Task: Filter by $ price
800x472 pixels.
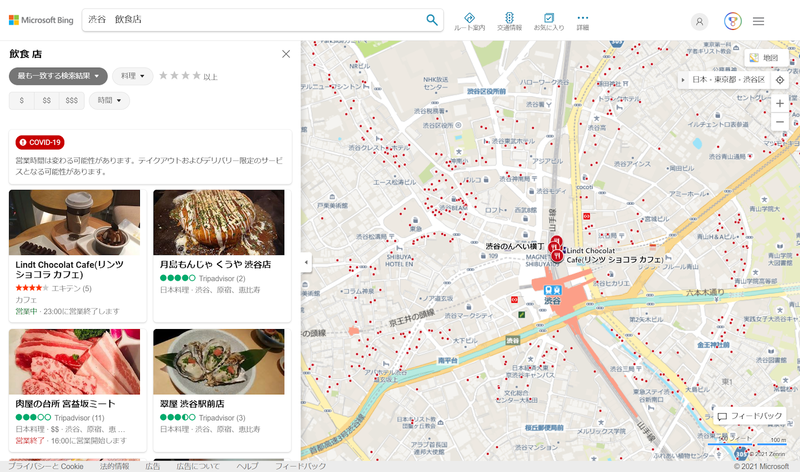Action: coord(21,101)
